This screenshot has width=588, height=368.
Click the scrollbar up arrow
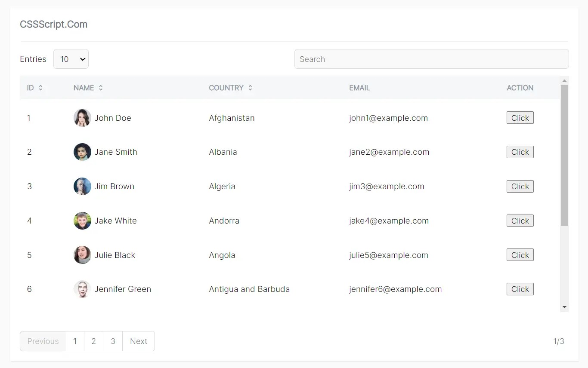tap(564, 80)
